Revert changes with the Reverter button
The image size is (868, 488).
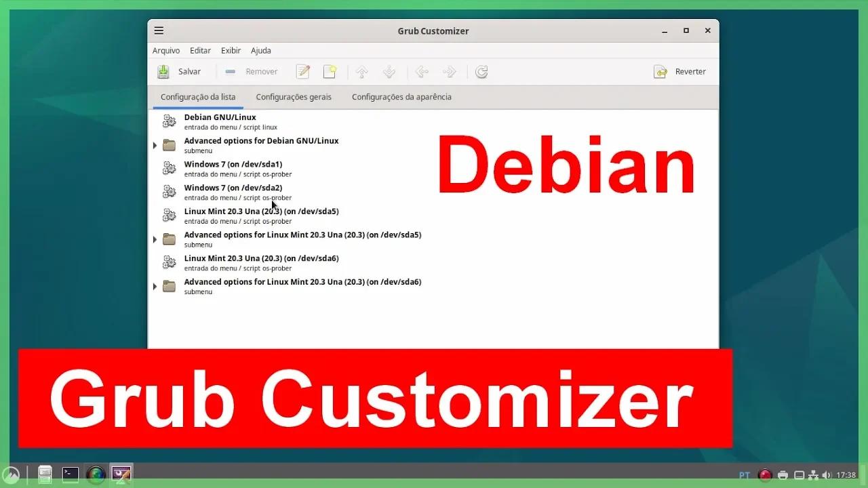(681, 71)
